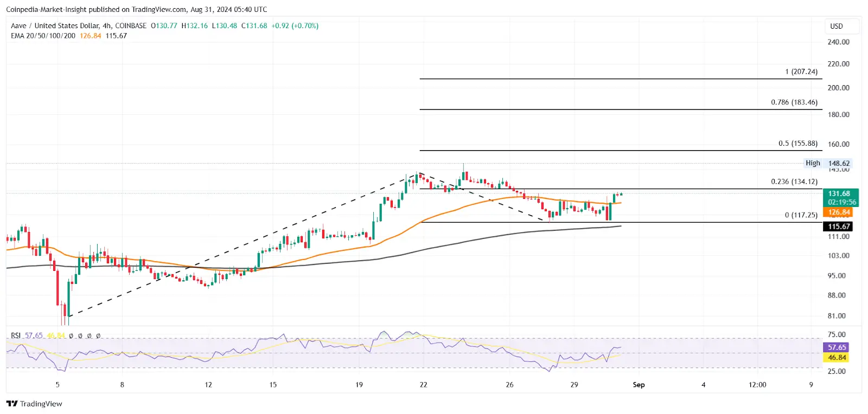Screen dimensions: 868x414
Task: Click the 25.00 RSI scale label
Action: [x=837, y=371]
